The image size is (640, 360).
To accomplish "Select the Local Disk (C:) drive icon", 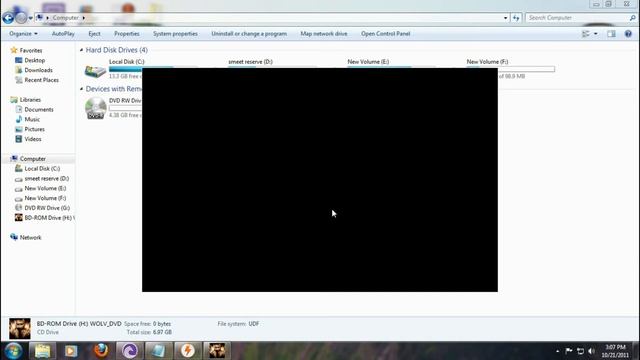I will 95,71.
